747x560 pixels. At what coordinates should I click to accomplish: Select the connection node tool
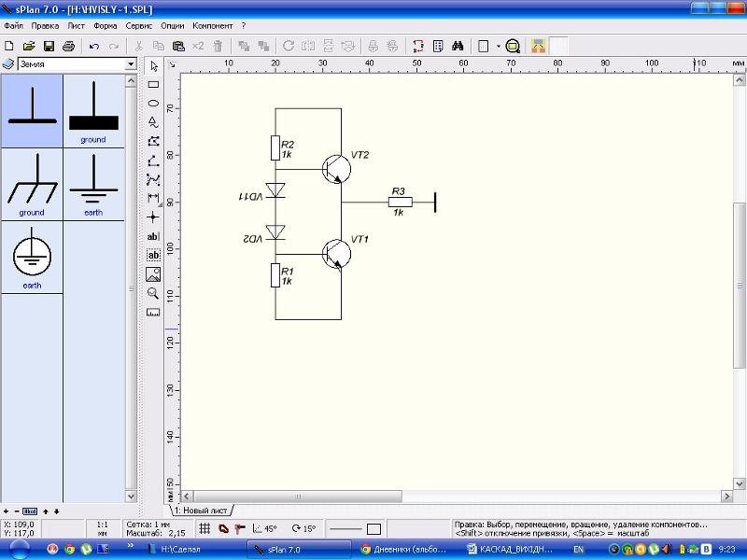coord(153,217)
